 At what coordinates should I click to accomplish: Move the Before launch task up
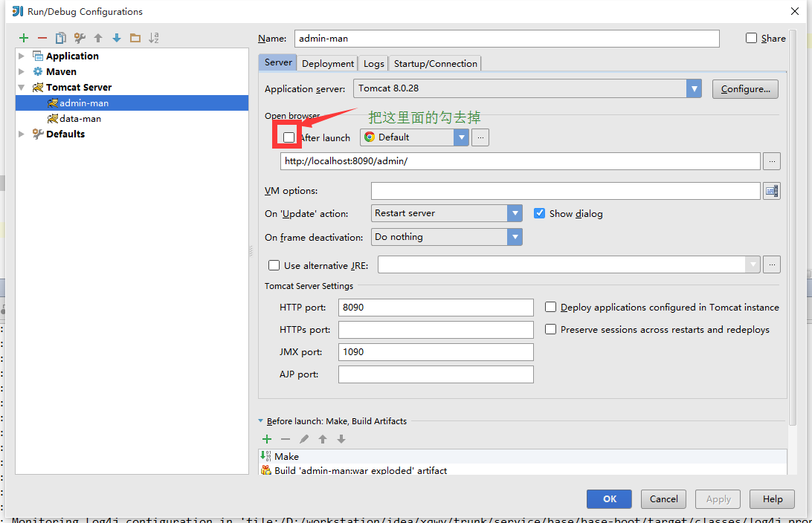323,439
